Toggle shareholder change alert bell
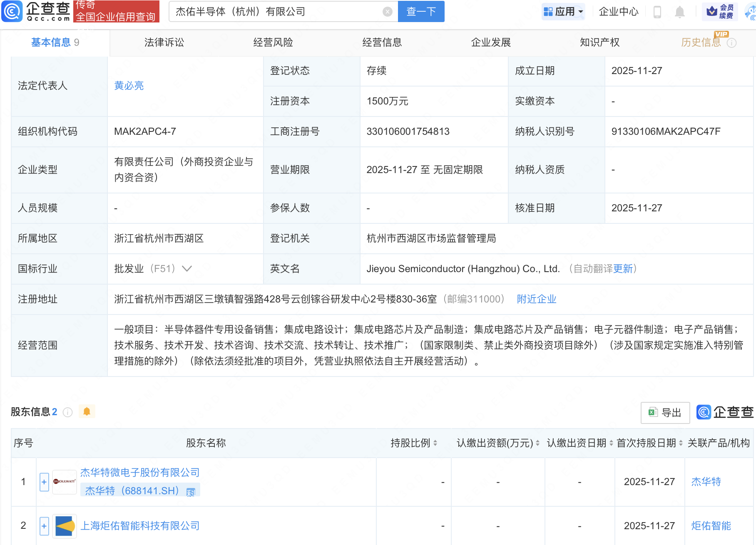 click(87, 411)
